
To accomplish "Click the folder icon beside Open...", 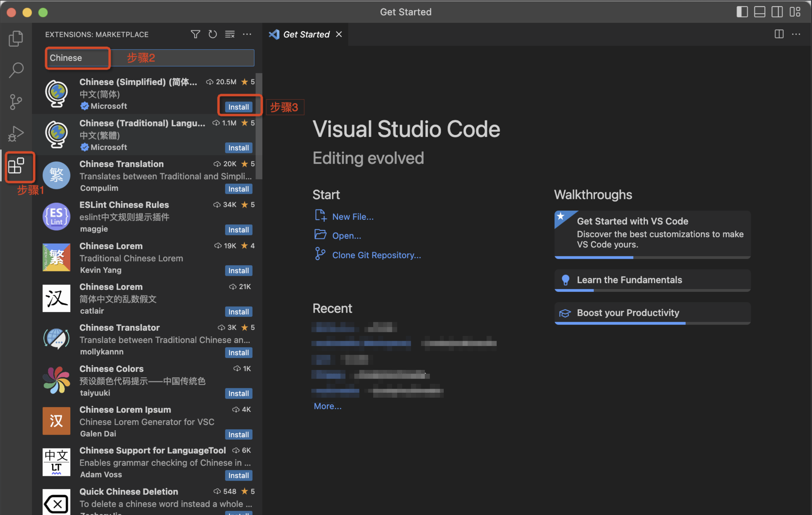I will point(320,234).
